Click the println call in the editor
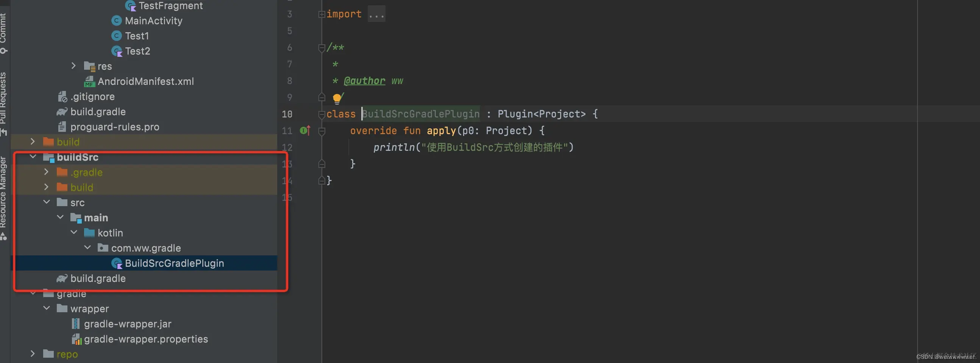This screenshot has width=980, height=363. click(x=394, y=147)
